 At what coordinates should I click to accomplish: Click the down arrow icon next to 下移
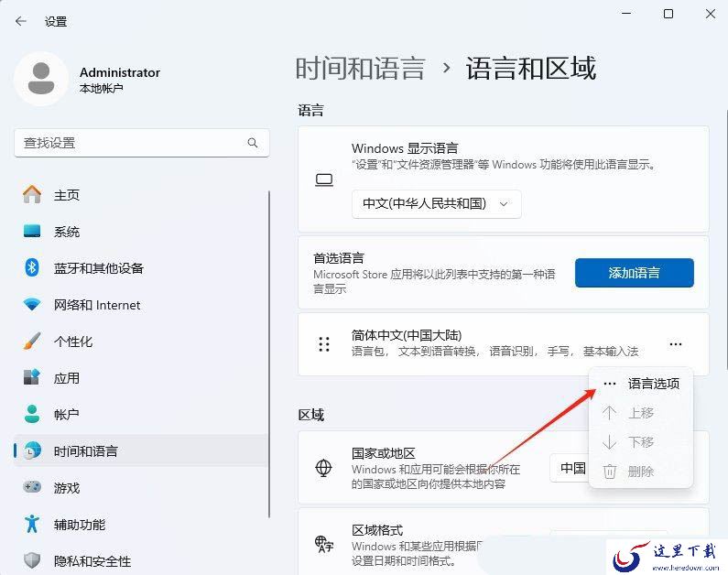tap(609, 442)
